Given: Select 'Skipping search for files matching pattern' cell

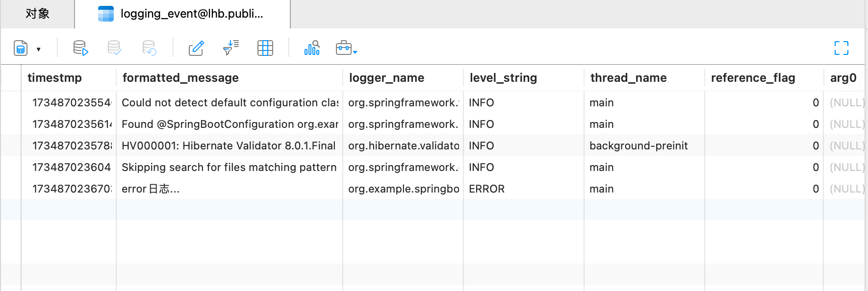Looking at the screenshot, I should (230, 167).
